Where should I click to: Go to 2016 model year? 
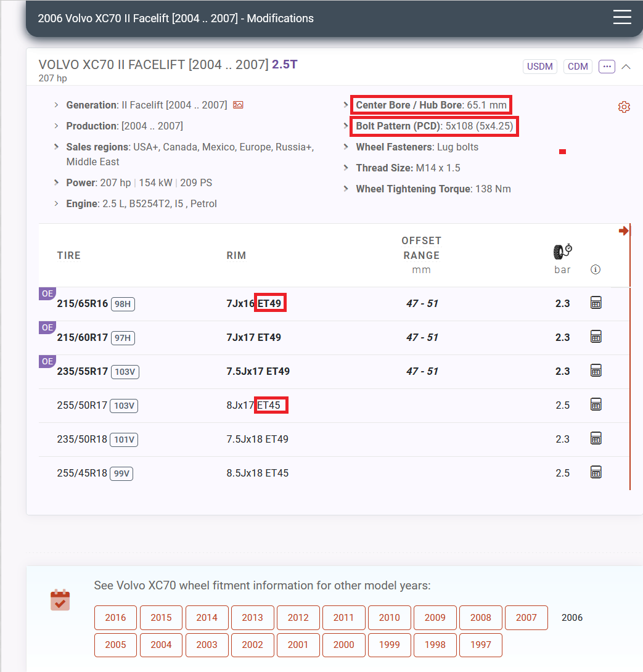(x=115, y=618)
